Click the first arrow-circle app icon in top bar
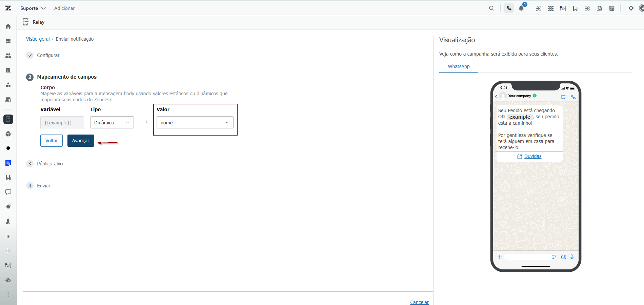Viewport: 644px width, 305px height. (x=538, y=8)
